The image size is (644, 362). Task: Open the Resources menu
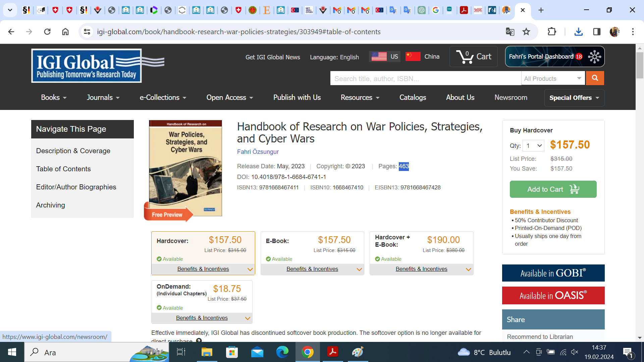coord(360,98)
